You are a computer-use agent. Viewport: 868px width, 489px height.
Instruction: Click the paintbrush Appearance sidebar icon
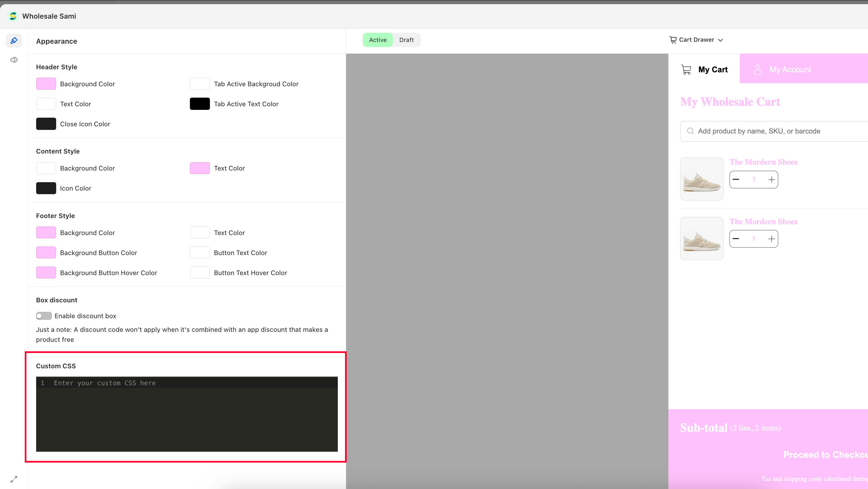[14, 41]
